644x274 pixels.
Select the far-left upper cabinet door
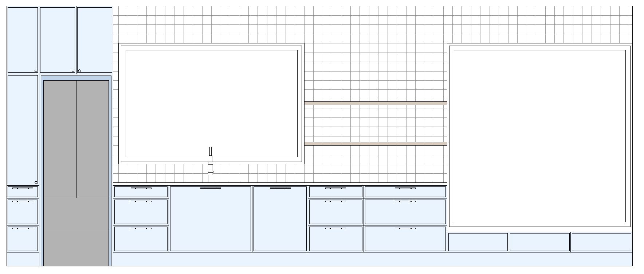pyautogui.click(x=23, y=40)
